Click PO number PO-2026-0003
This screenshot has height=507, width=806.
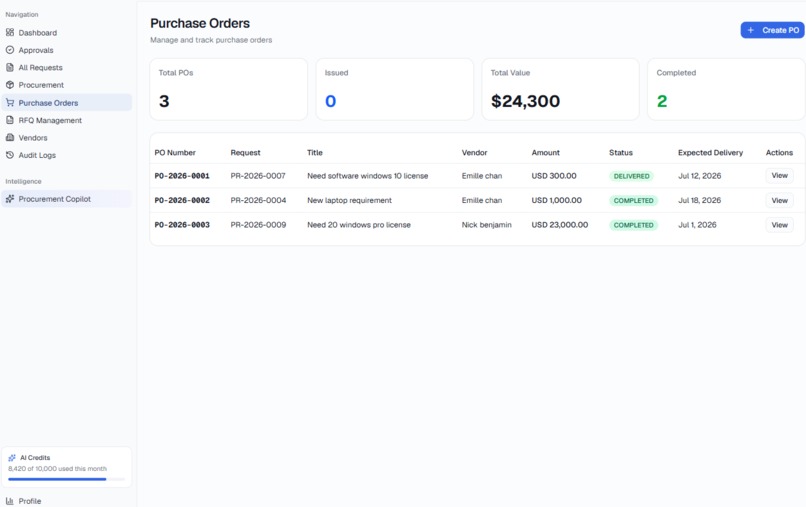point(182,225)
